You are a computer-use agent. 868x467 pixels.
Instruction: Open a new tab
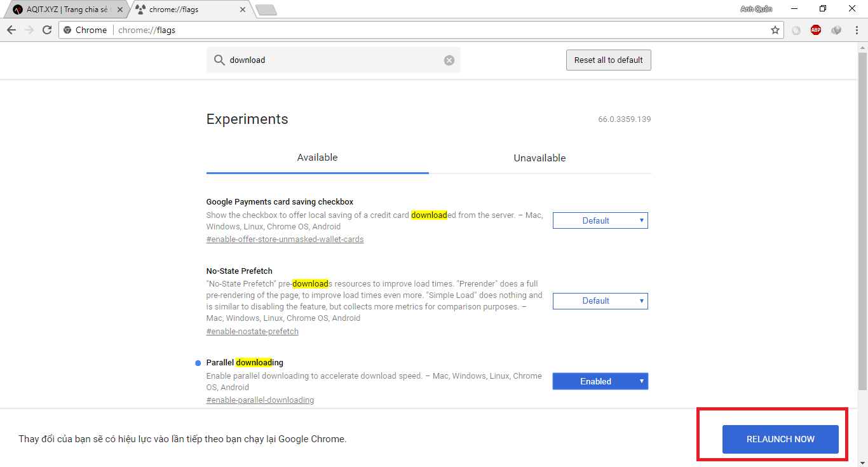tap(266, 10)
